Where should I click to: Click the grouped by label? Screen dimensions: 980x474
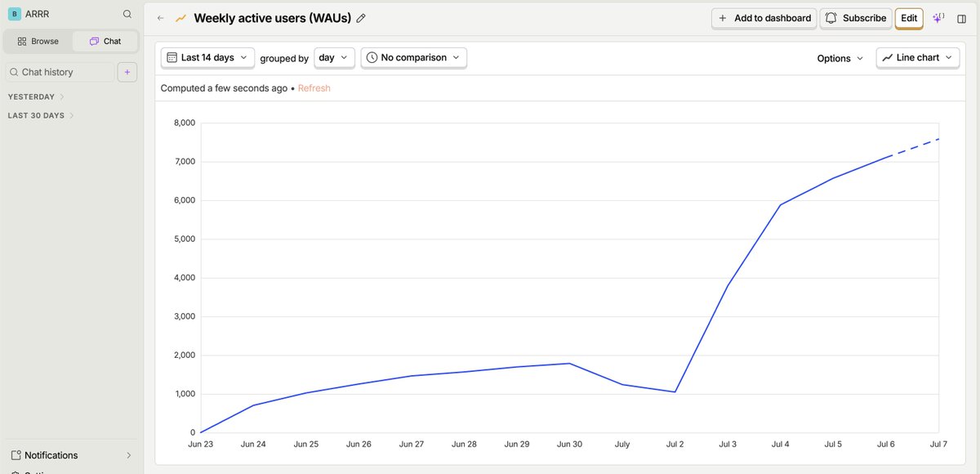click(x=284, y=58)
